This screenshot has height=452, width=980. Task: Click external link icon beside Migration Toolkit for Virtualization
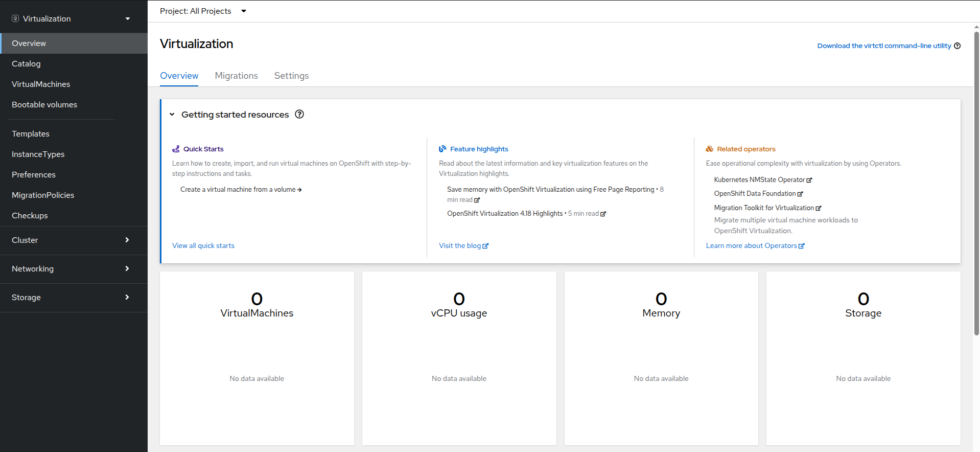pyautogui.click(x=818, y=209)
